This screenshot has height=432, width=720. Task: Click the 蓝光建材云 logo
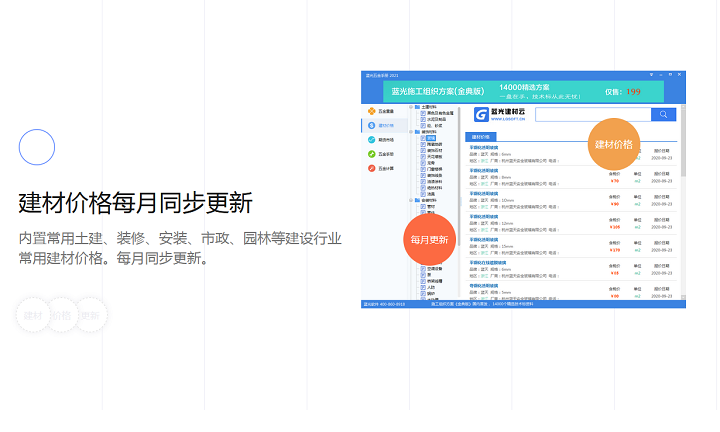[497, 115]
